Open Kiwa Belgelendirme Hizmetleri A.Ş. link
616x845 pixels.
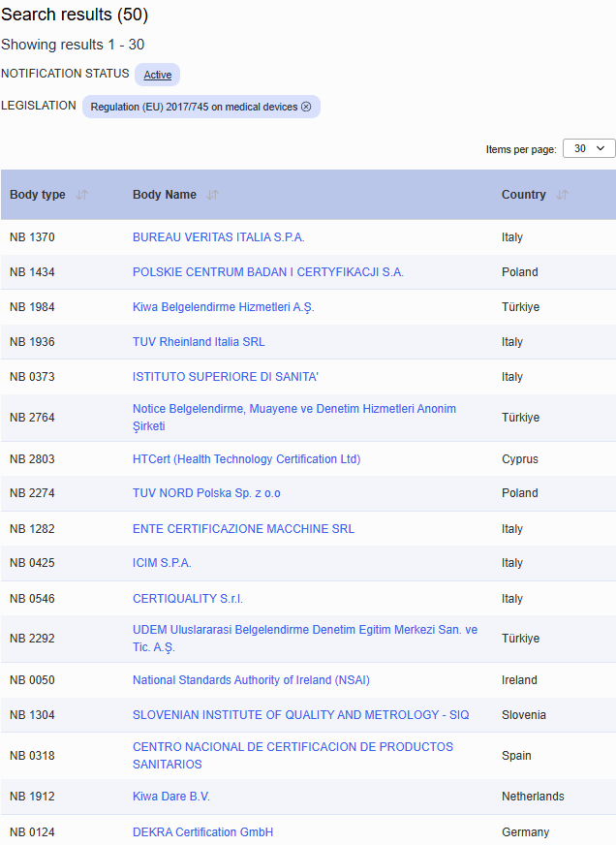click(224, 307)
